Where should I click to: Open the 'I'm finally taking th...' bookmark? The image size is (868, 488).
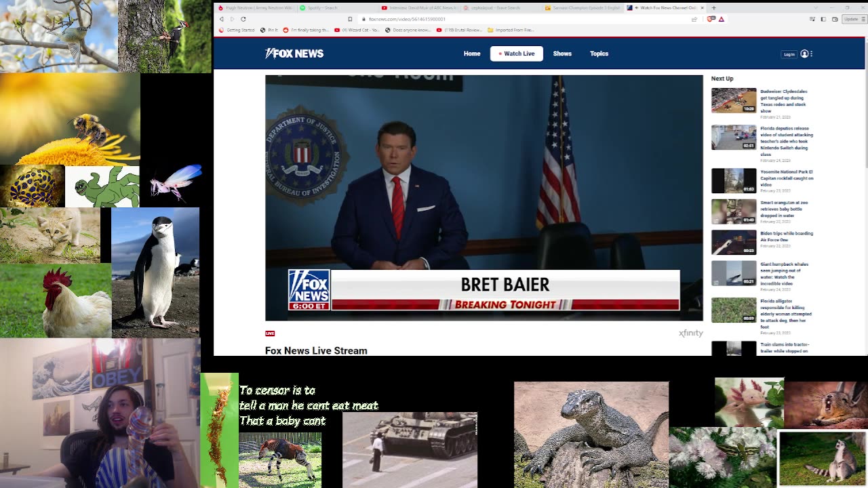pos(305,30)
